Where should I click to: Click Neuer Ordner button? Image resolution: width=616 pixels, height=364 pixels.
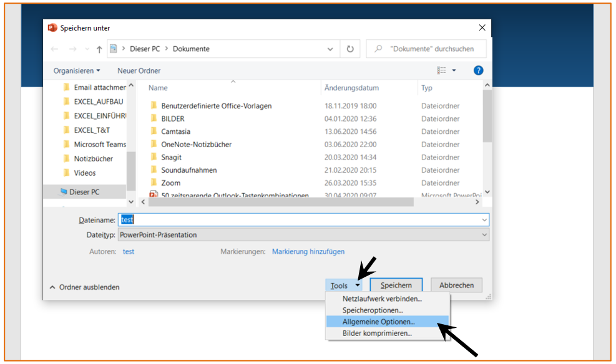point(139,70)
